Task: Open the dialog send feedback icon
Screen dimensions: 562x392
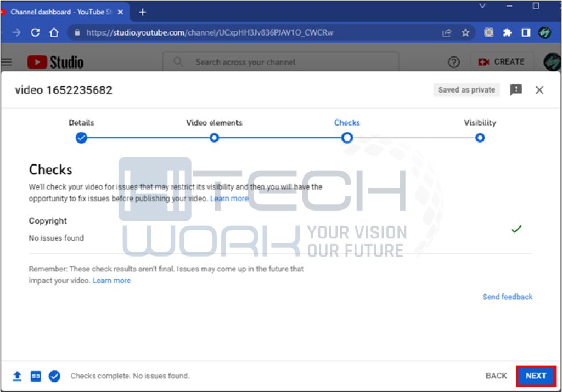Action: pyautogui.click(x=516, y=90)
